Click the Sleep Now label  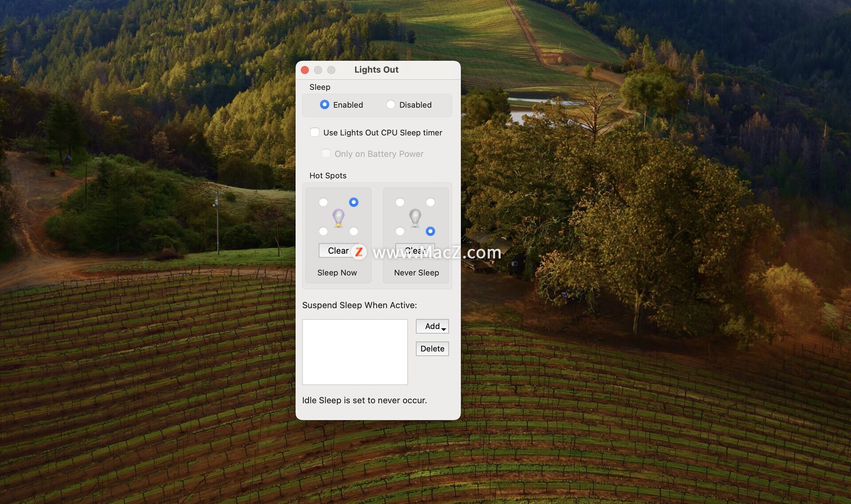coord(337,273)
